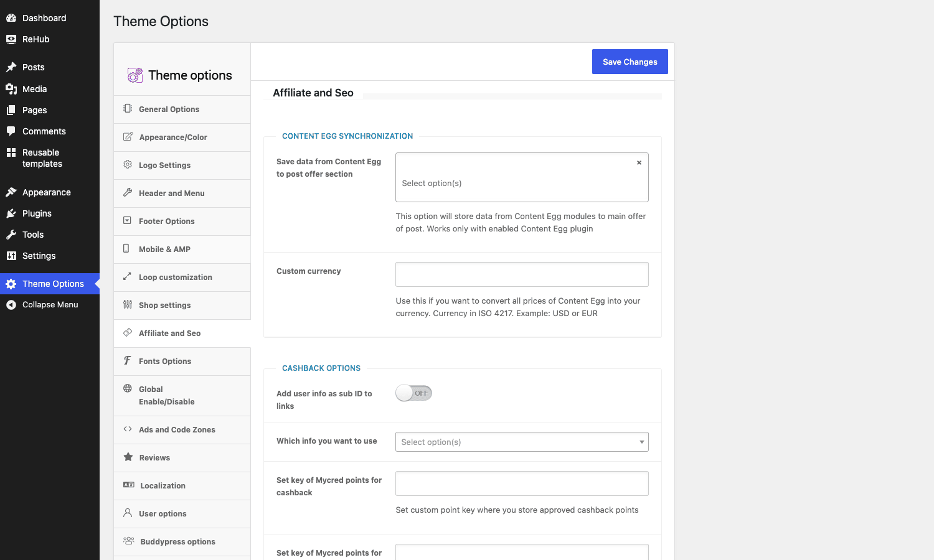
Task: Switch to Appearance/Color tab
Action: point(182,138)
